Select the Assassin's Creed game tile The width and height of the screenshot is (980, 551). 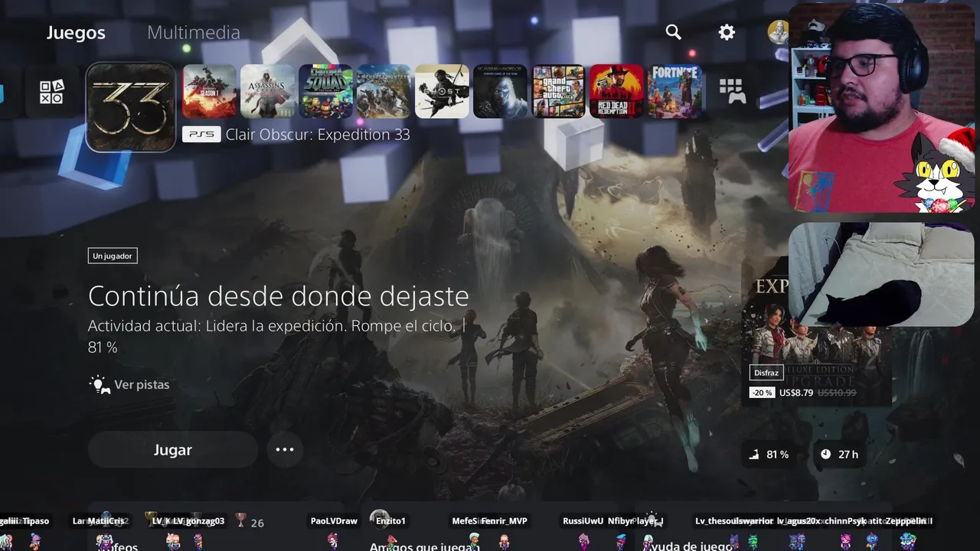(x=268, y=91)
